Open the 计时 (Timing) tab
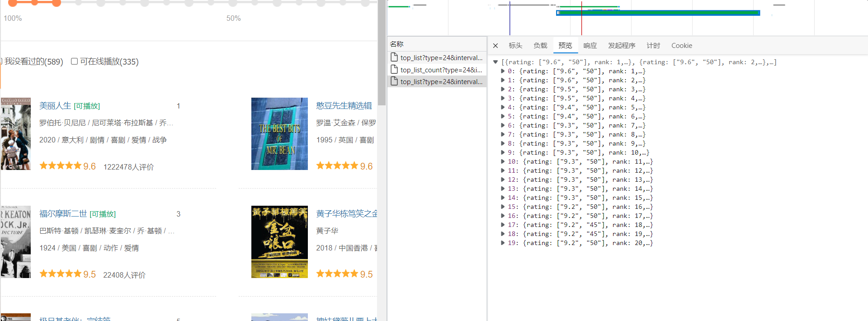 [x=653, y=46]
